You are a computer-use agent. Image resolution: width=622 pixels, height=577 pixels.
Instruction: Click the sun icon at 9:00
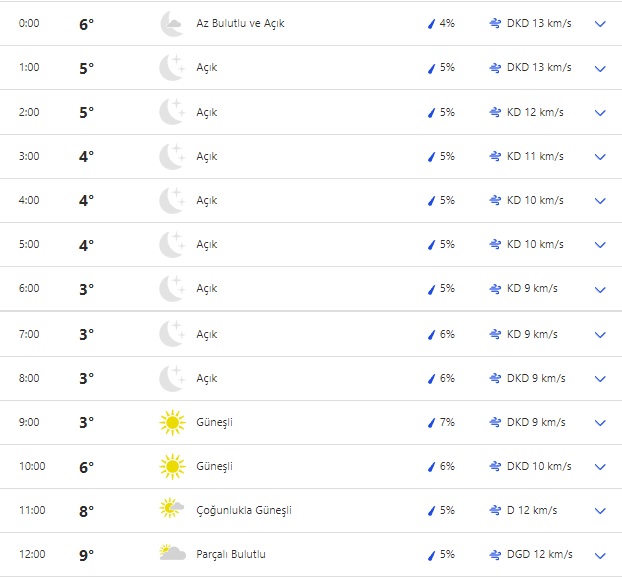click(172, 423)
